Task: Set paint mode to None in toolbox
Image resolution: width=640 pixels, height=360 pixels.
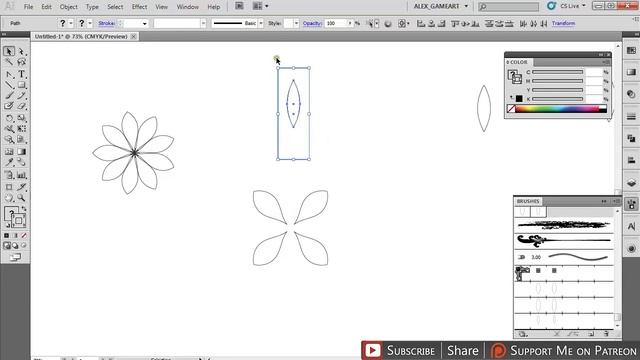Action: point(24,236)
